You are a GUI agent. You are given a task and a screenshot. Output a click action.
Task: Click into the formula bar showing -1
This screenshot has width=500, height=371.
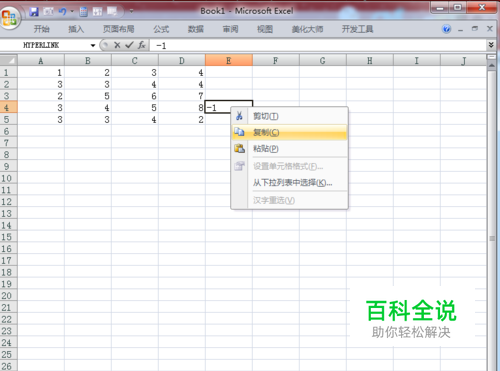click(318, 45)
